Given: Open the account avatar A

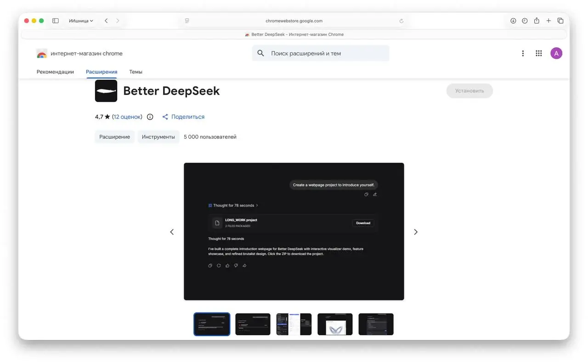Looking at the screenshot, I should [556, 53].
